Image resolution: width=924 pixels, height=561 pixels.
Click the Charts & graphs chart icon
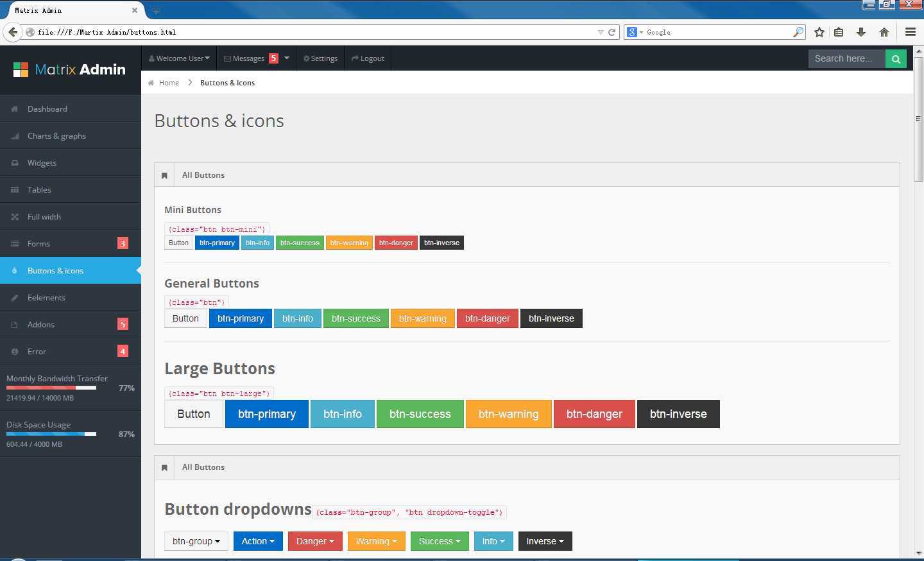(x=14, y=136)
